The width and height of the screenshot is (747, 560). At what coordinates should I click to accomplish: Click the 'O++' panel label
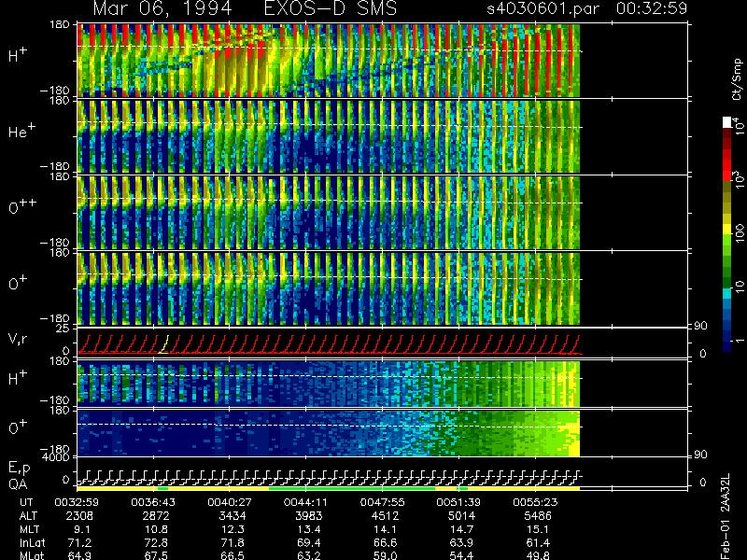pyautogui.click(x=21, y=205)
